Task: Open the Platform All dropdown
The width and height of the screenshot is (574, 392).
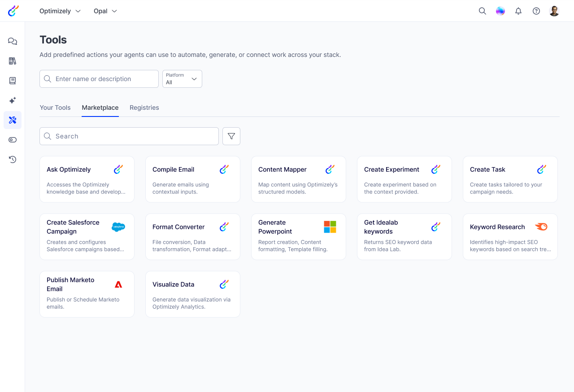Action: [182, 79]
